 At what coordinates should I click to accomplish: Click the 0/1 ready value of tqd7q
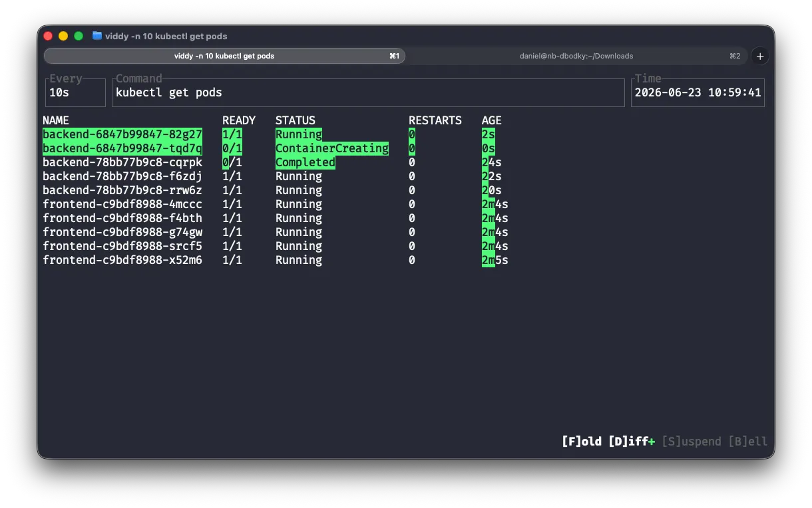tap(232, 148)
